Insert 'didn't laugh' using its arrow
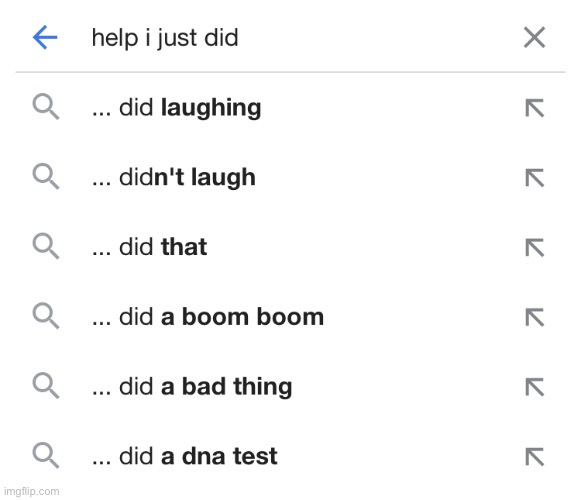581x500 pixels. coord(535,178)
